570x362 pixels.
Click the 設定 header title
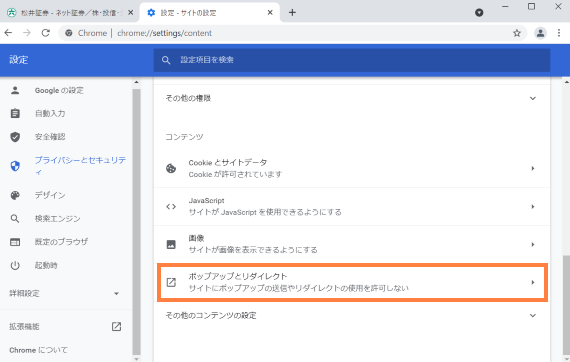pyautogui.click(x=19, y=60)
